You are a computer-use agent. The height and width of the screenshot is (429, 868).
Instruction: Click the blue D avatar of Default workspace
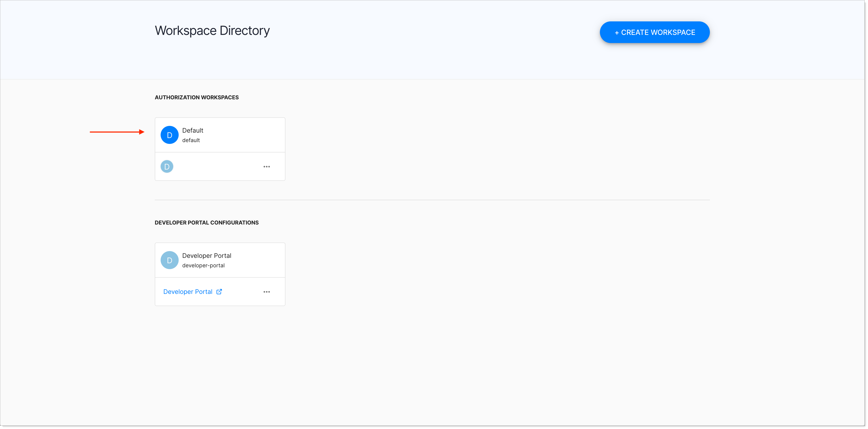tap(169, 135)
